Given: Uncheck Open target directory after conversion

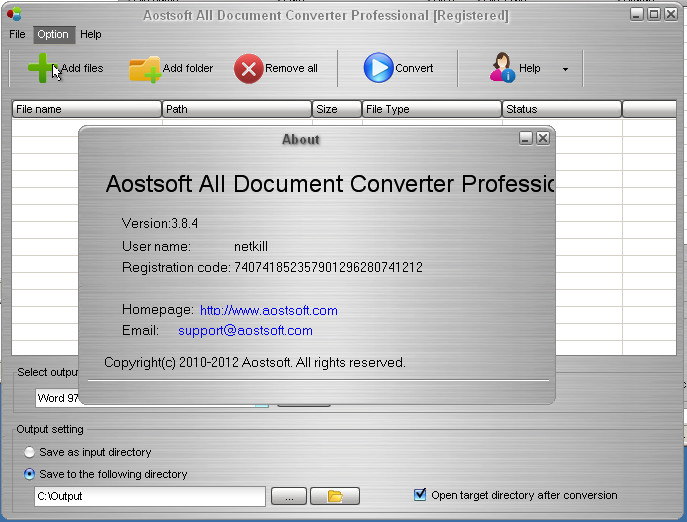Looking at the screenshot, I should 420,495.
